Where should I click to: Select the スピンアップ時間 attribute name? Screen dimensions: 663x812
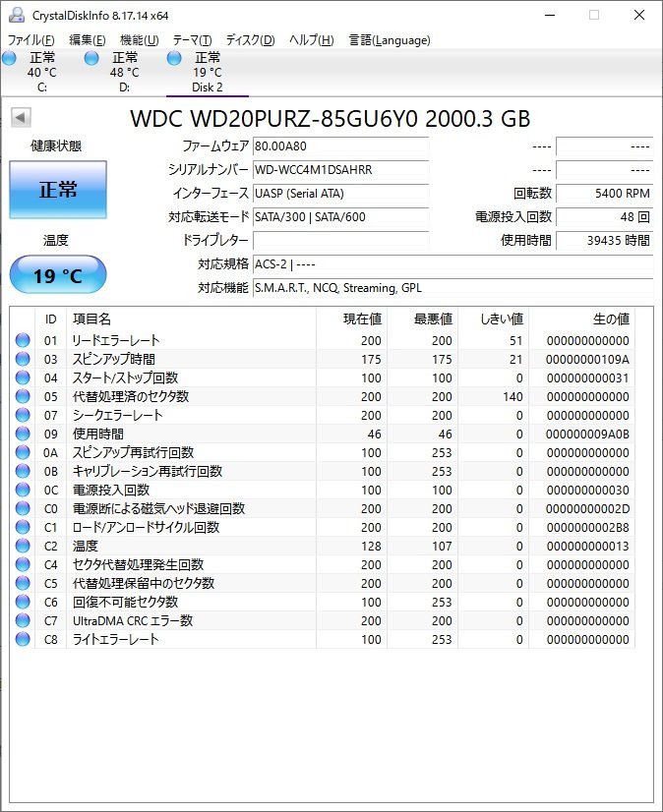point(113,359)
